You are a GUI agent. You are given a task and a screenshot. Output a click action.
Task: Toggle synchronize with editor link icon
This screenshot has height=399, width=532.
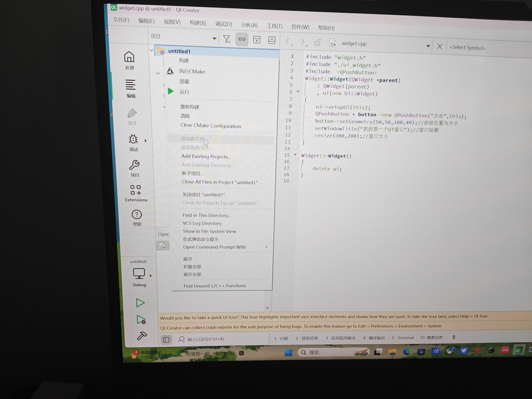coord(242,39)
